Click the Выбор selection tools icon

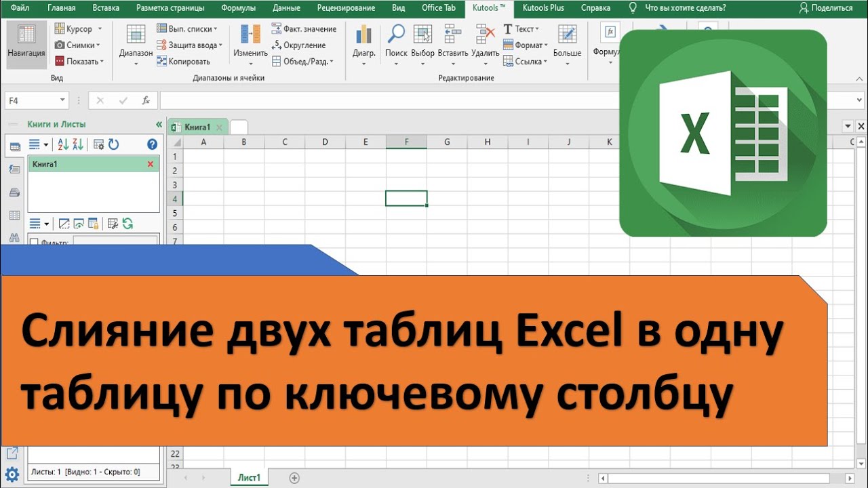coord(423,35)
